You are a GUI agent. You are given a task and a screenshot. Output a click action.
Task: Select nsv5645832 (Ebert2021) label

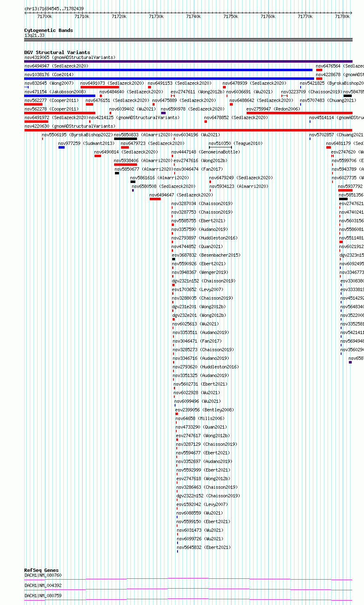(x=204, y=547)
